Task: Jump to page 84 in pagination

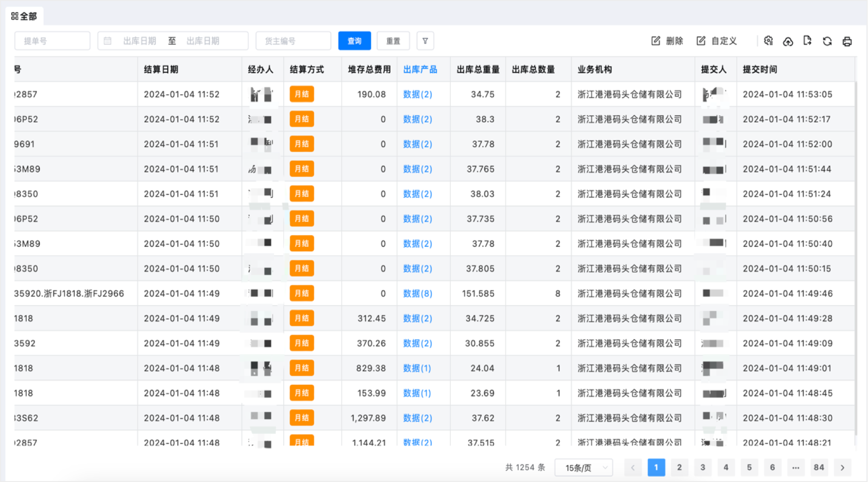Action: point(819,467)
